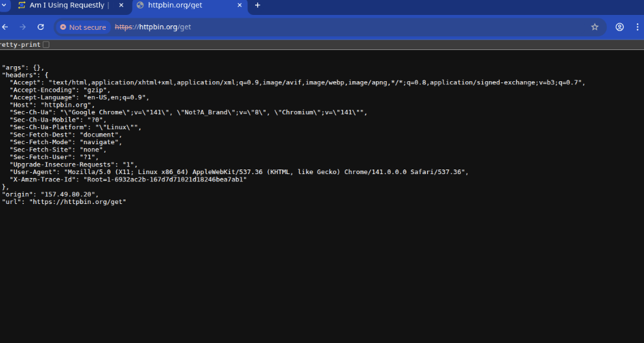
Task: Click the address bar URL httpbin.org/get
Action: click(x=153, y=27)
